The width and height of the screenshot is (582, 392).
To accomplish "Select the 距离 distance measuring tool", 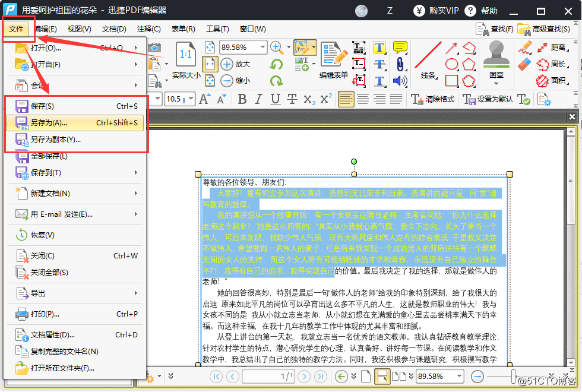I will point(552,48).
